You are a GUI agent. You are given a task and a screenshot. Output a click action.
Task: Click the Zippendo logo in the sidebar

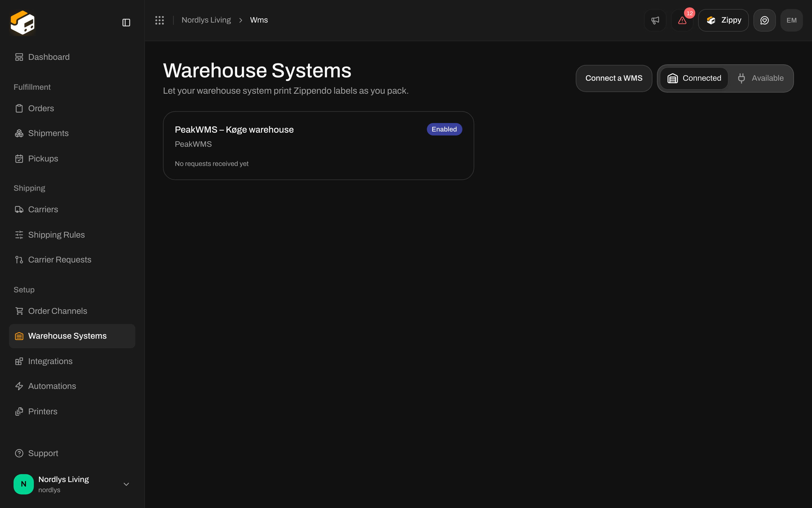pos(23,23)
